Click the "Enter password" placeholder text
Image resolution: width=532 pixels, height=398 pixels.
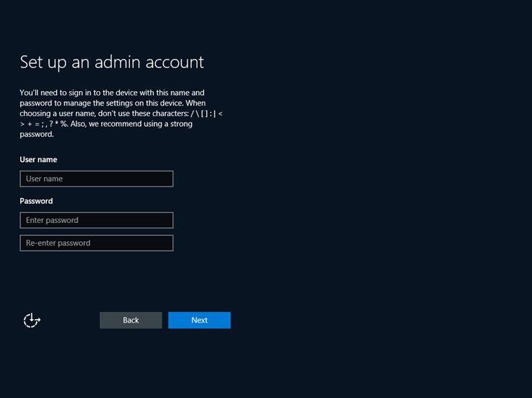52,220
